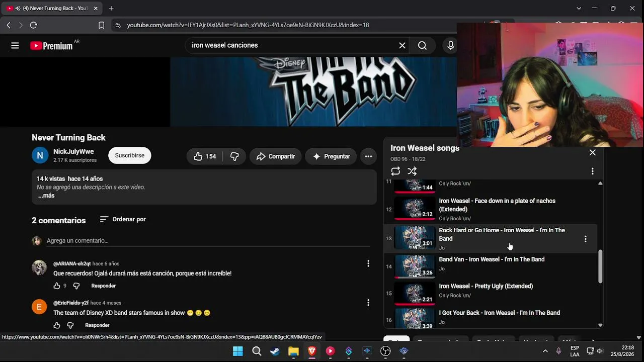Select the 2:12 playlist video thumbnail
This screenshot has width=644, height=362.
coord(415,209)
